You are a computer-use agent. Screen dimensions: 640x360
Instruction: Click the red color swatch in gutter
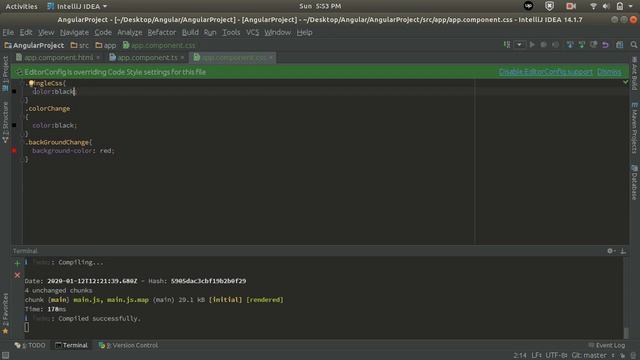[x=14, y=151]
